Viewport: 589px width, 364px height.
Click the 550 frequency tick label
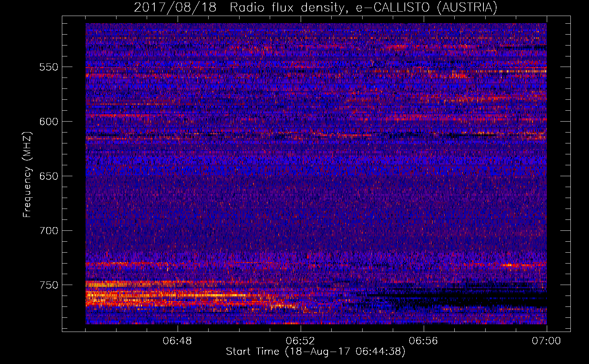tap(49, 67)
